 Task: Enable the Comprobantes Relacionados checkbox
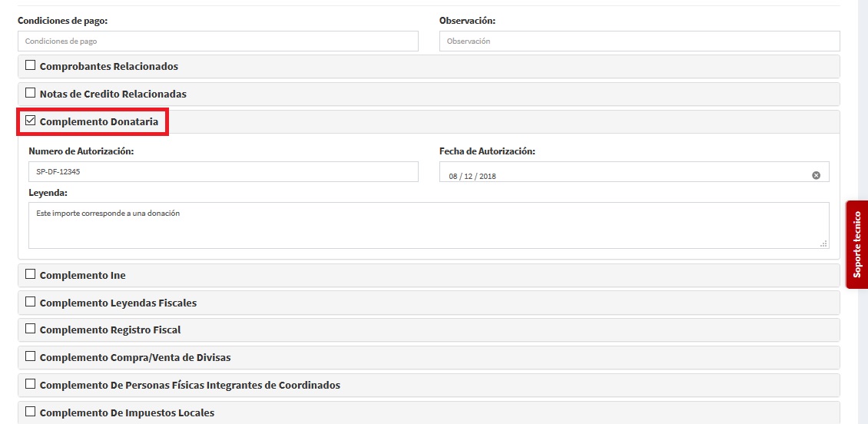tap(31, 66)
